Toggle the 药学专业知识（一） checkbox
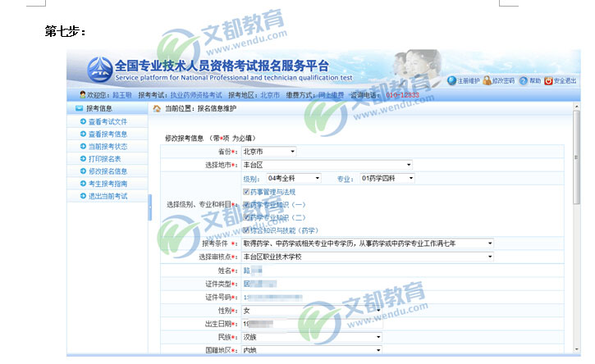 click(x=246, y=205)
